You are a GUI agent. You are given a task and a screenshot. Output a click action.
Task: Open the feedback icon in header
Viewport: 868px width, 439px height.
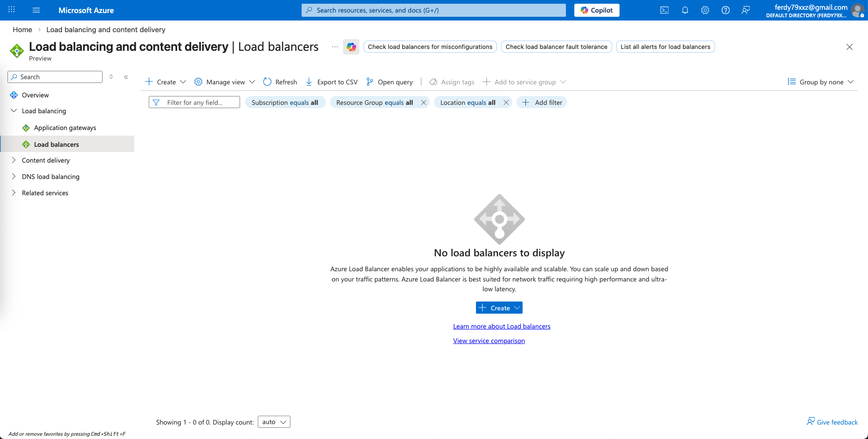(x=745, y=10)
